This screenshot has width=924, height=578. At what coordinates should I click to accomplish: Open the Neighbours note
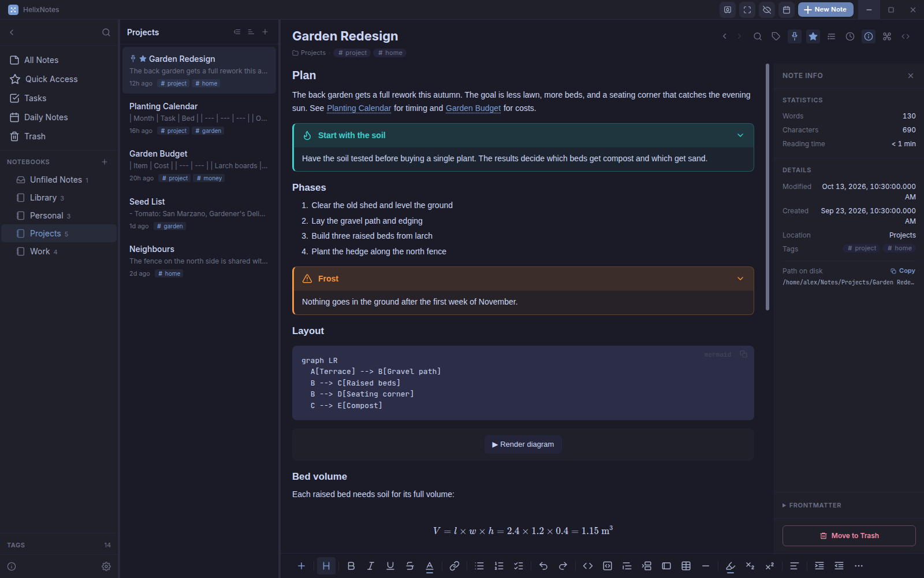pos(199,261)
